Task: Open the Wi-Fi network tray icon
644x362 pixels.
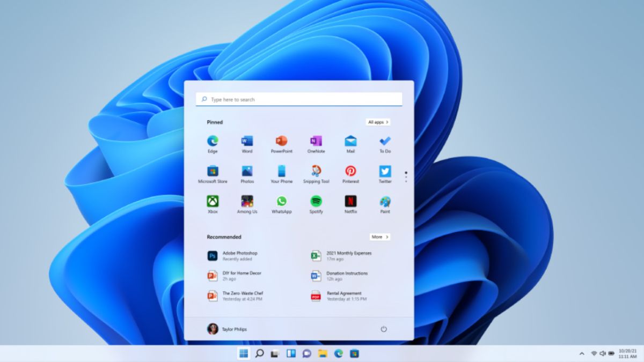Action: coord(594,353)
